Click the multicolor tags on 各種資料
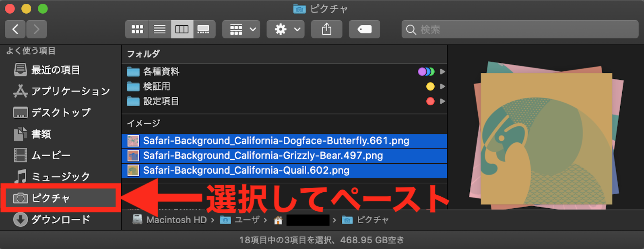The width and height of the screenshot is (644, 249). tap(426, 72)
